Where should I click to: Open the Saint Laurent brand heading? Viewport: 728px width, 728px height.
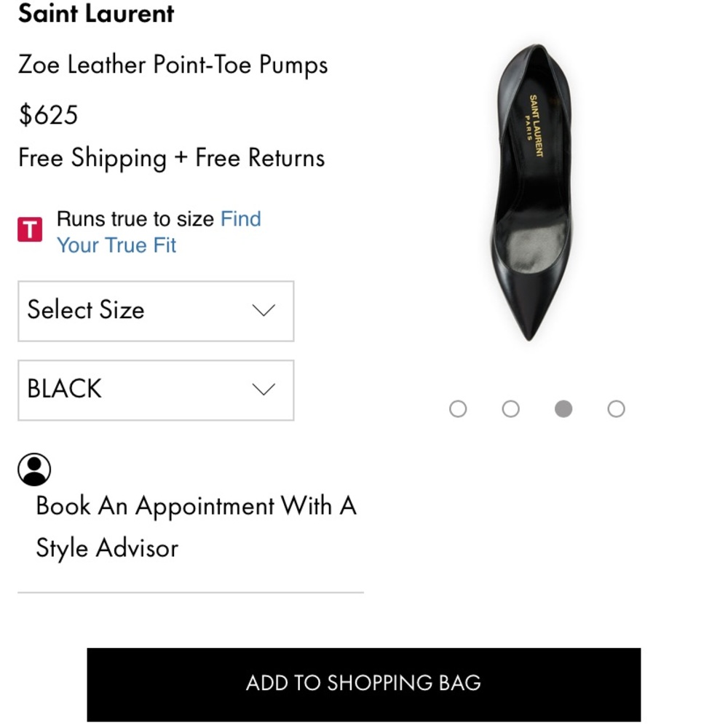(x=96, y=14)
